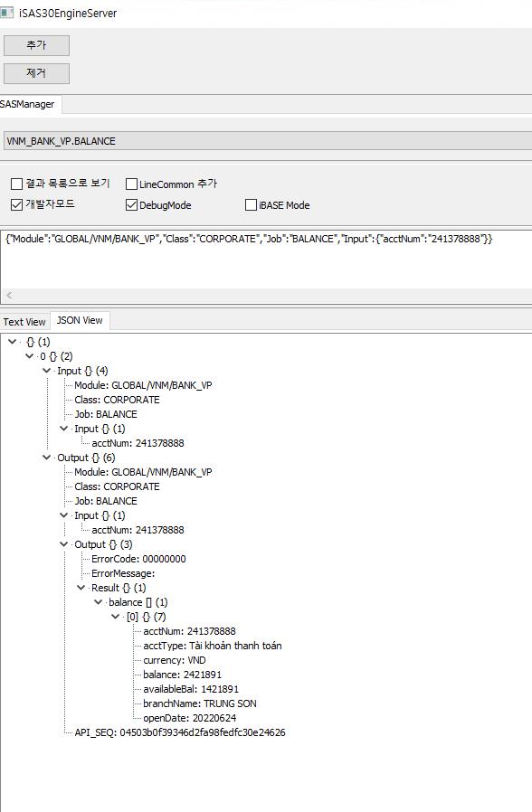Screen dimensions: 532x812
Task: Collapse the Result {} (1) node
Action: [x=81, y=588]
